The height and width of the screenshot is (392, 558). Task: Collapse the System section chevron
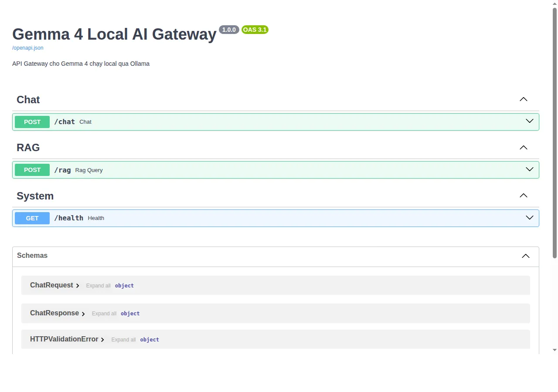(524, 196)
